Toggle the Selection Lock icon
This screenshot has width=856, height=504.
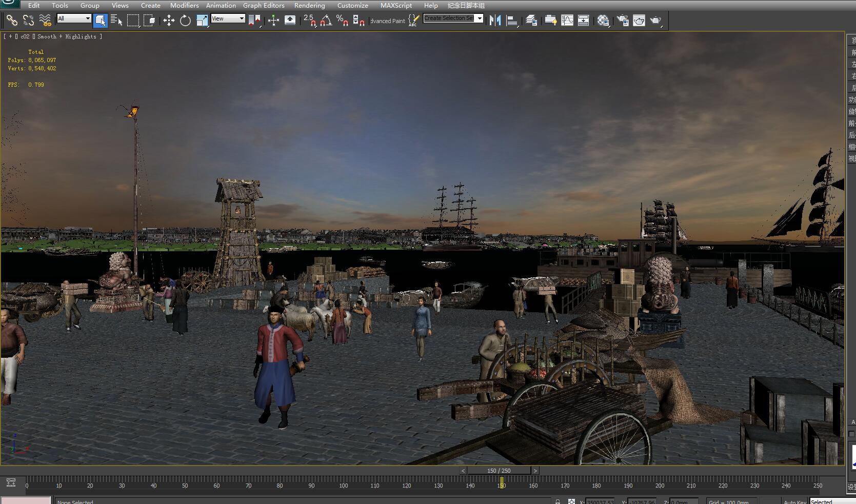pyautogui.click(x=558, y=501)
